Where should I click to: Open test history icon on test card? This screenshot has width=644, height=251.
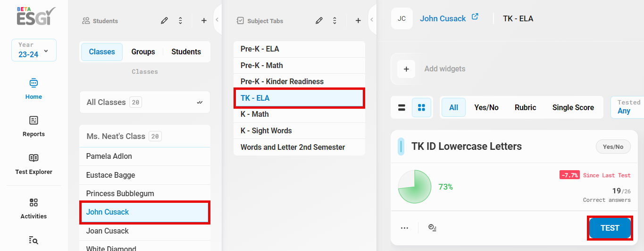point(432,228)
